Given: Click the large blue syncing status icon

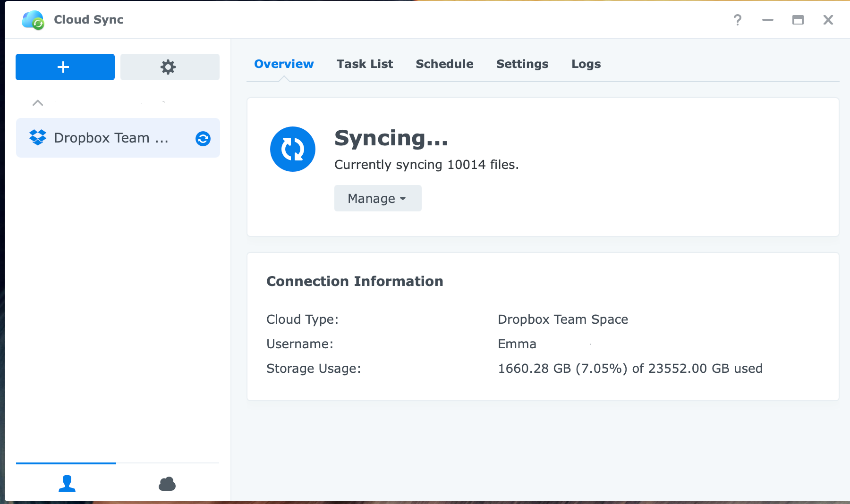Looking at the screenshot, I should pyautogui.click(x=293, y=149).
